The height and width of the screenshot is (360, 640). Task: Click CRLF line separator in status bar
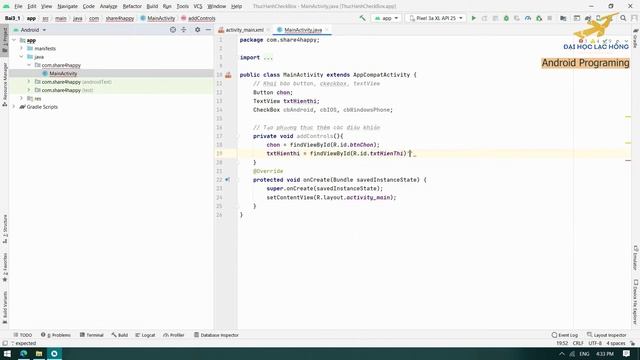[578, 343]
